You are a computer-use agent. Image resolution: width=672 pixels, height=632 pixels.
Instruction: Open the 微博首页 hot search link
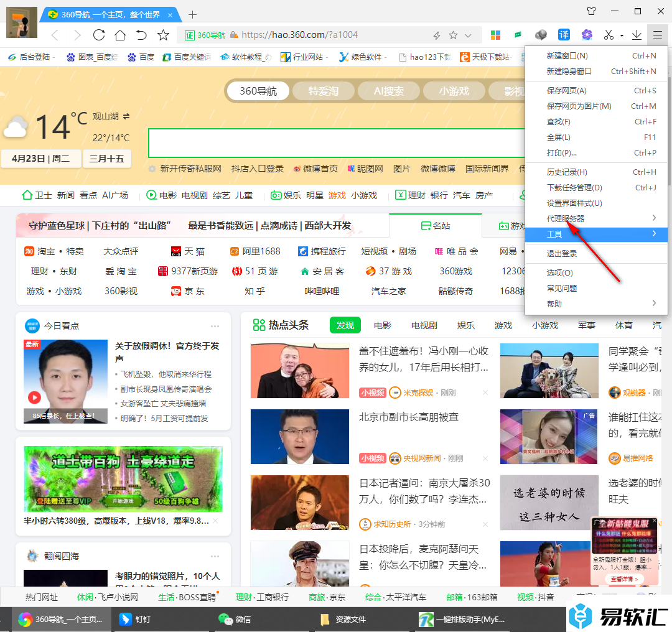316,169
